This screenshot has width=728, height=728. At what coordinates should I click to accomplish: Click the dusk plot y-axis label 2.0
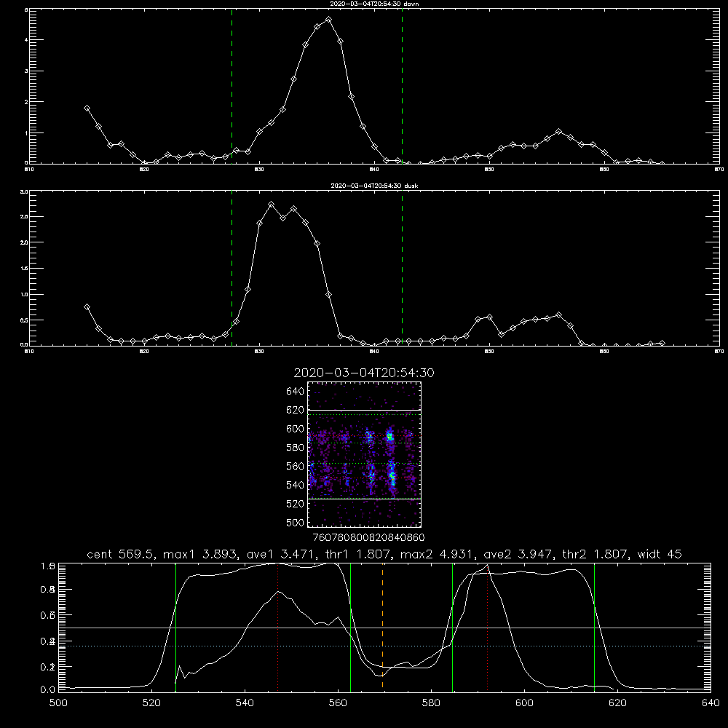(25, 242)
